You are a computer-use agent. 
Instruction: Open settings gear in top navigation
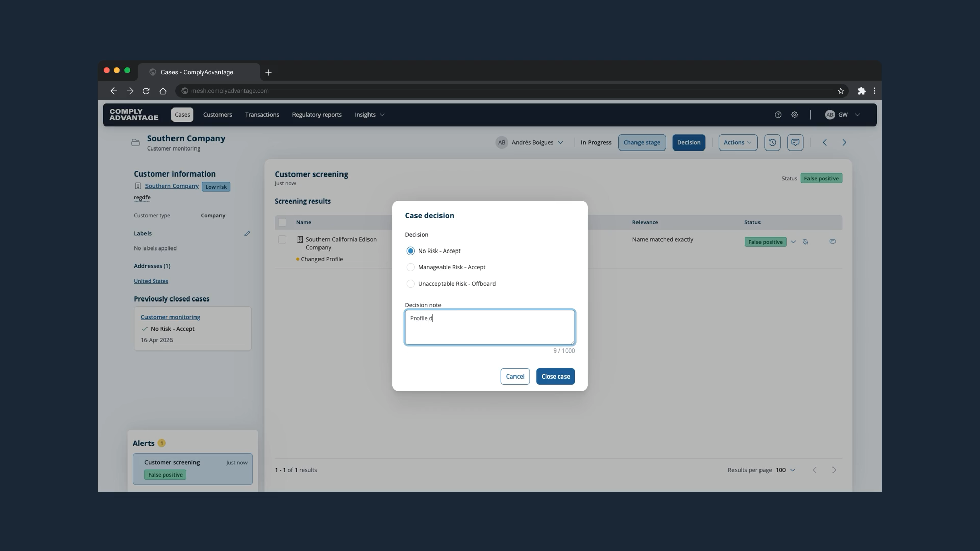click(794, 115)
